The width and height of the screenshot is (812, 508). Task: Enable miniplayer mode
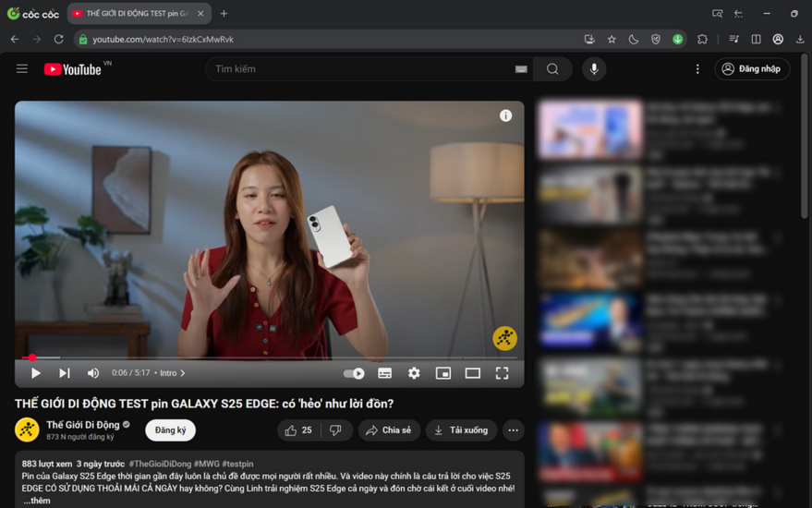pos(443,373)
